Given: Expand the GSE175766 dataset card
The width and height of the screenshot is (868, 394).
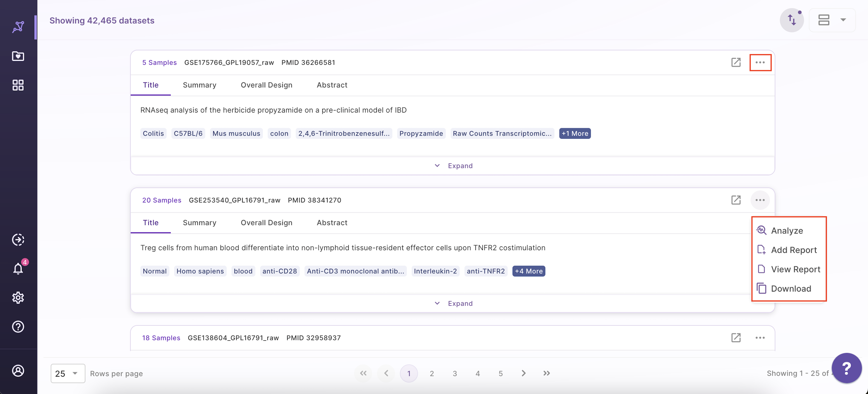Looking at the screenshot, I should tap(453, 165).
